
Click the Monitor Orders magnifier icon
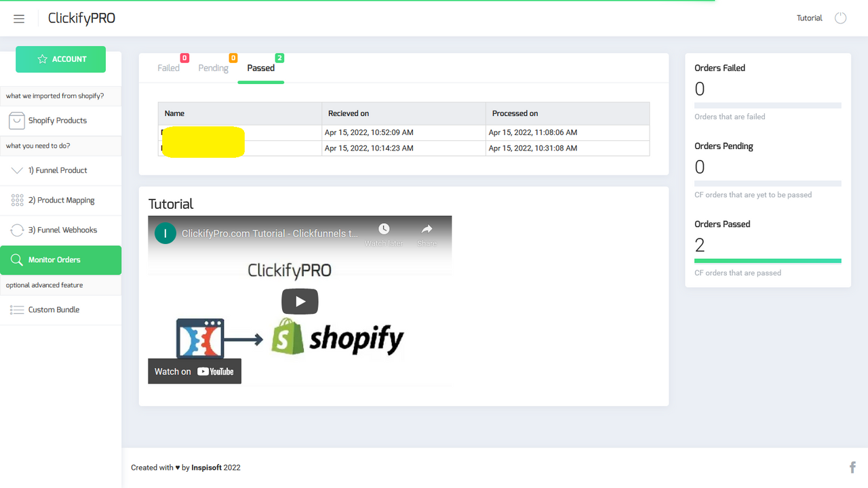click(17, 260)
